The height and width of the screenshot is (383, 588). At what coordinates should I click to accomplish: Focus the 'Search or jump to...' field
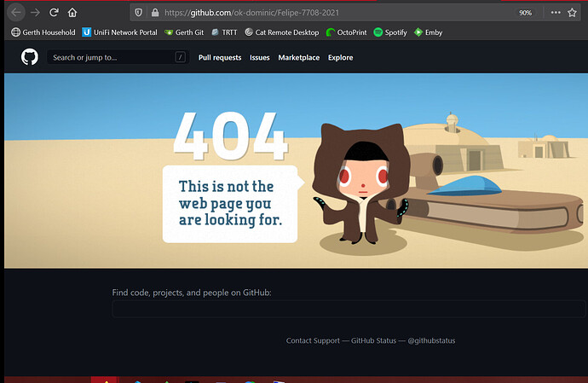pos(118,57)
